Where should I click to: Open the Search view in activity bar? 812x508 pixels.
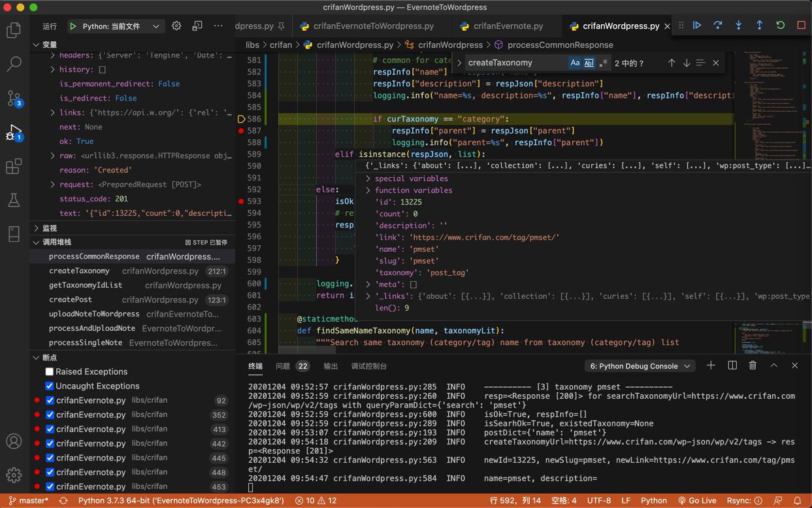[x=14, y=63]
